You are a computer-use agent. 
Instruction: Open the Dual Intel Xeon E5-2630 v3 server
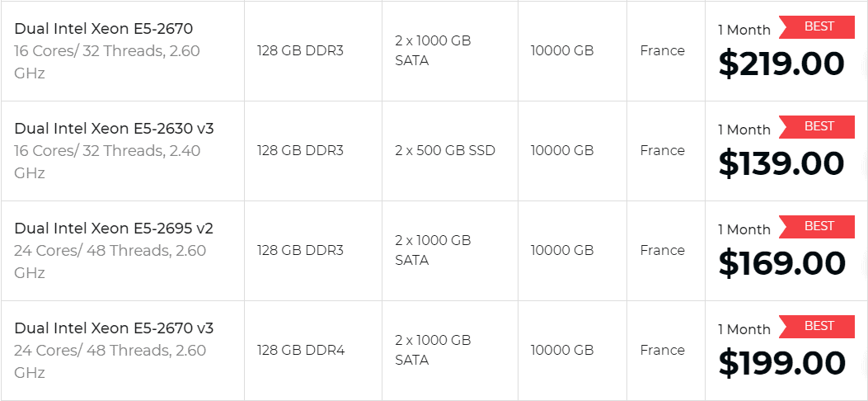click(114, 129)
